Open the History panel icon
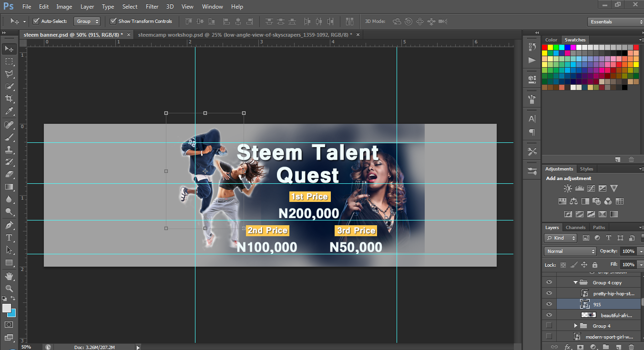This screenshot has width=644, height=350. pyautogui.click(x=532, y=46)
